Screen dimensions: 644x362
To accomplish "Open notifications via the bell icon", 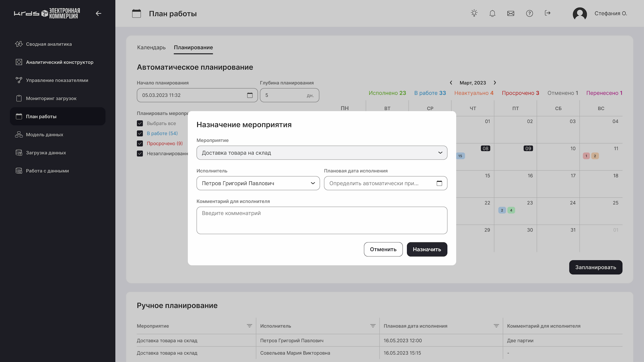I will click(x=492, y=13).
